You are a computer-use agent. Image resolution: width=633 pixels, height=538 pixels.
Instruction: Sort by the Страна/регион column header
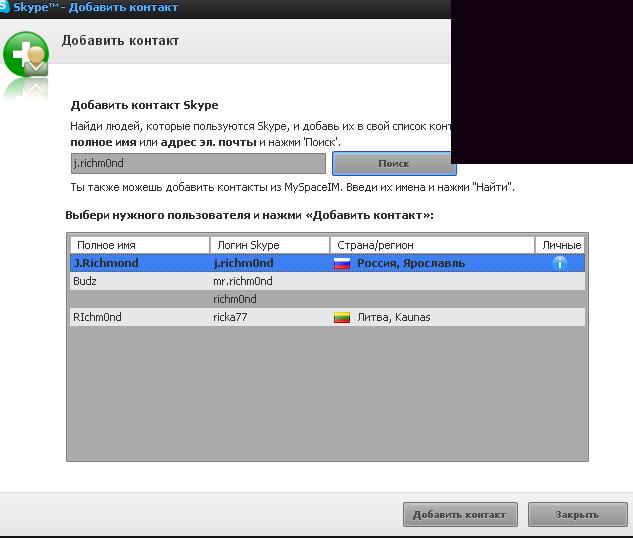coord(432,245)
